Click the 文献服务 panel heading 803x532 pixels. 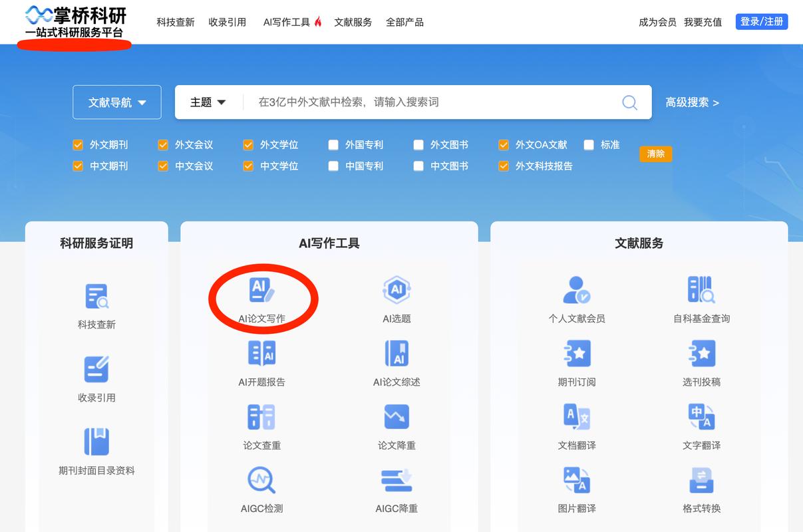(639, 243)
